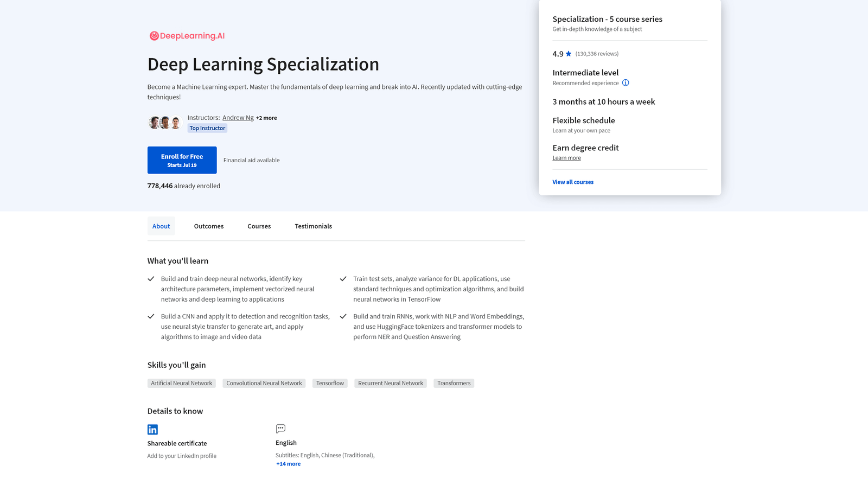868x504 pixels.
Task: Open the Courses tab
Action: click(259, 226)
